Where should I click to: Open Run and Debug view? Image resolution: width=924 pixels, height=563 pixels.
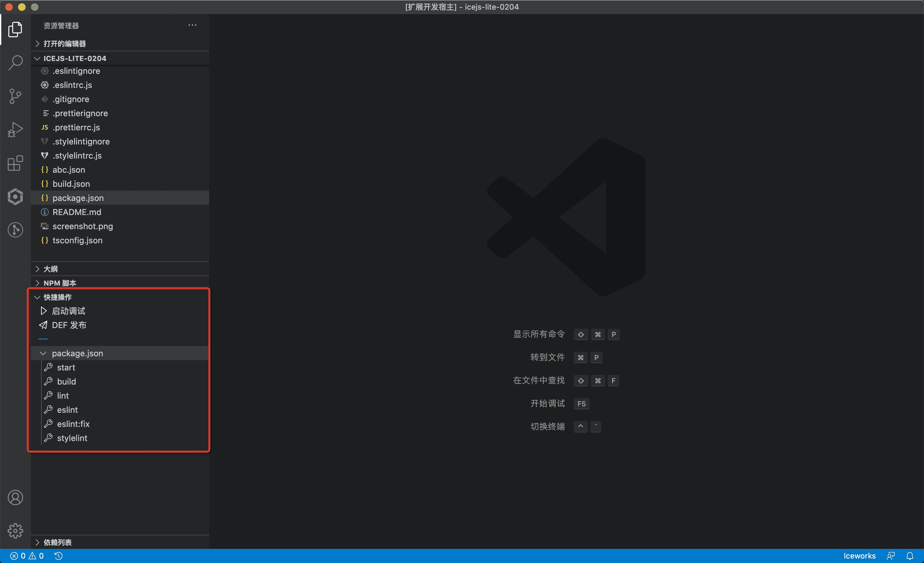coord(15,129)
